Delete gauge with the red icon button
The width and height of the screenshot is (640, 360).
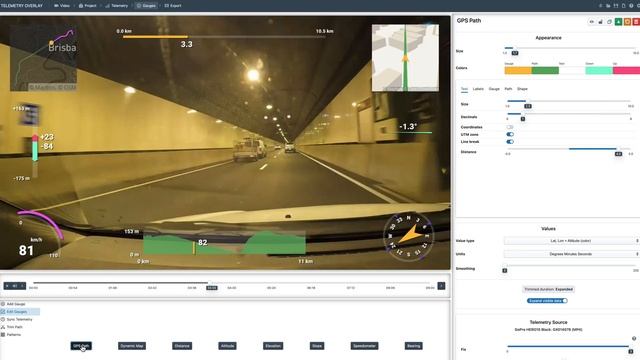pos(636,22)
